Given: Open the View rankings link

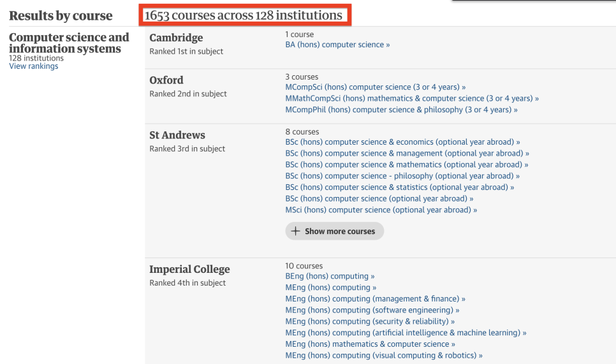Looking at the screenshot, I should 33,66.
